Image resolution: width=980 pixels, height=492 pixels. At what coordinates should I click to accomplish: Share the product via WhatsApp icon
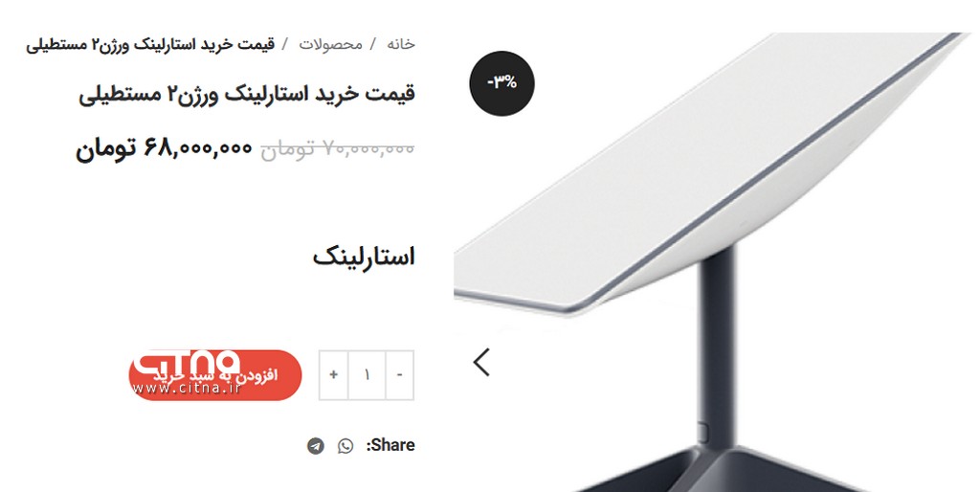coord(345,446)
